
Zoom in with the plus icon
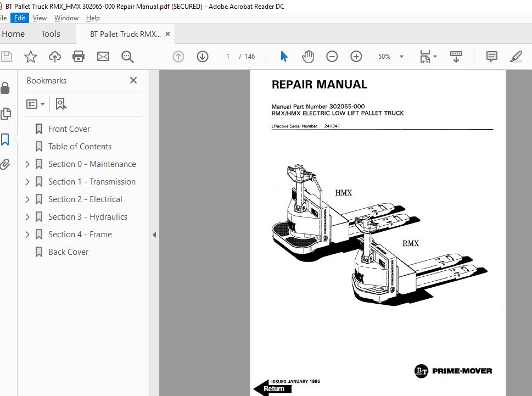(356, 57)
